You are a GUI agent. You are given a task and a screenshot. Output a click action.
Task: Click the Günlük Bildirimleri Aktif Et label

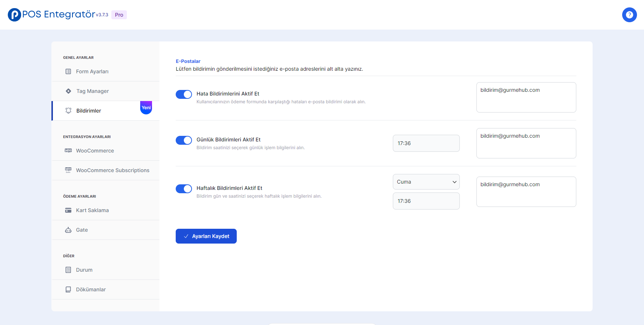point(229,140)
